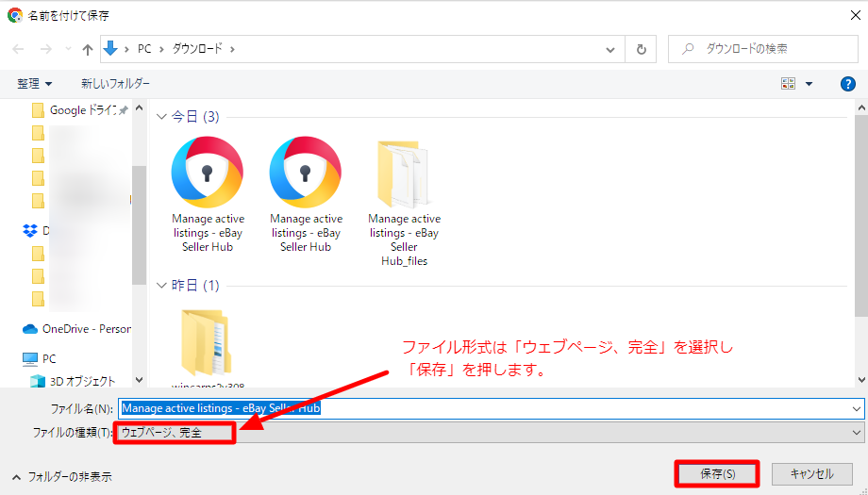Select the Dropbox item in the sidebar

tap(36, 231)
